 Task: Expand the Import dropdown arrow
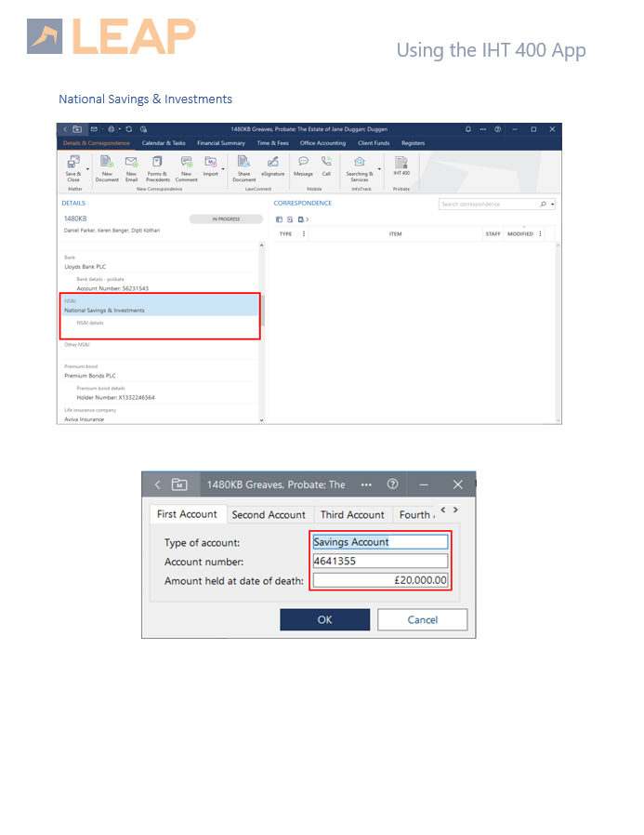point(224,169)
